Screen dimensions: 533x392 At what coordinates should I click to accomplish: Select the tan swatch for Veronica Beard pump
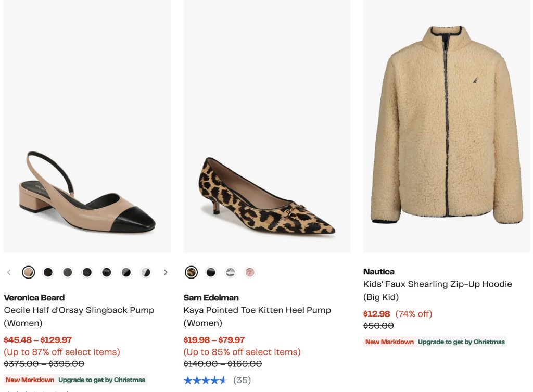(x=29, y=272)
